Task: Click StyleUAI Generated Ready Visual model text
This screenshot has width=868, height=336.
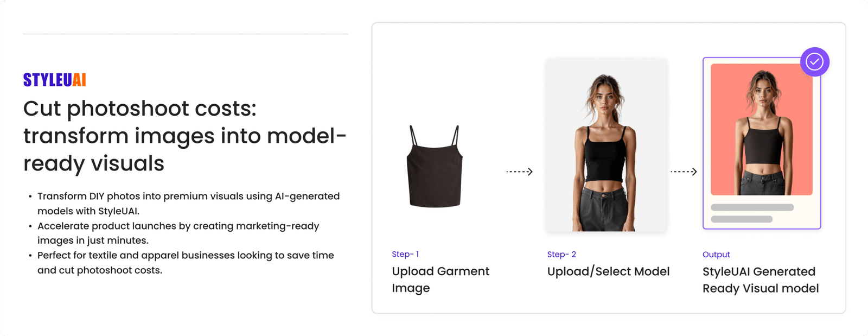Action: (x=761, y=280)
